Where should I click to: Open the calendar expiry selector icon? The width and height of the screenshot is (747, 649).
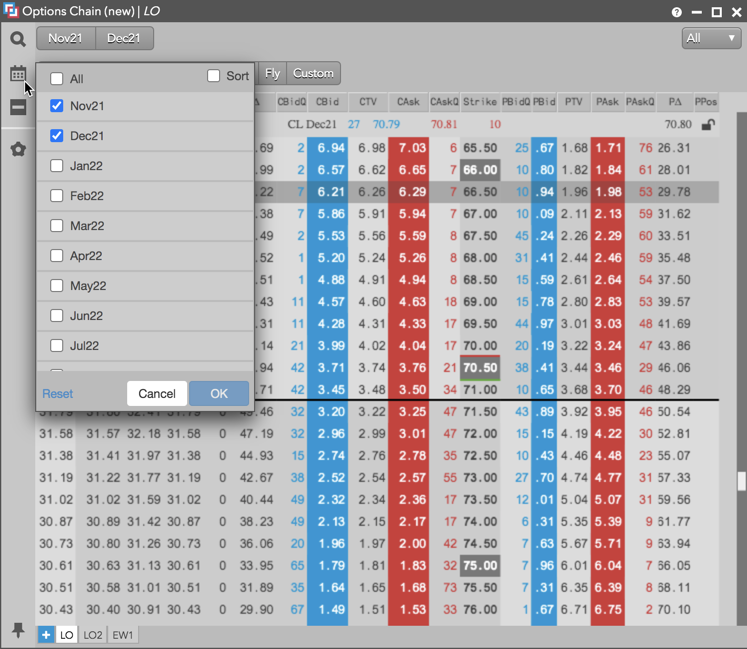pyautogui.click(x=18, y=73)
